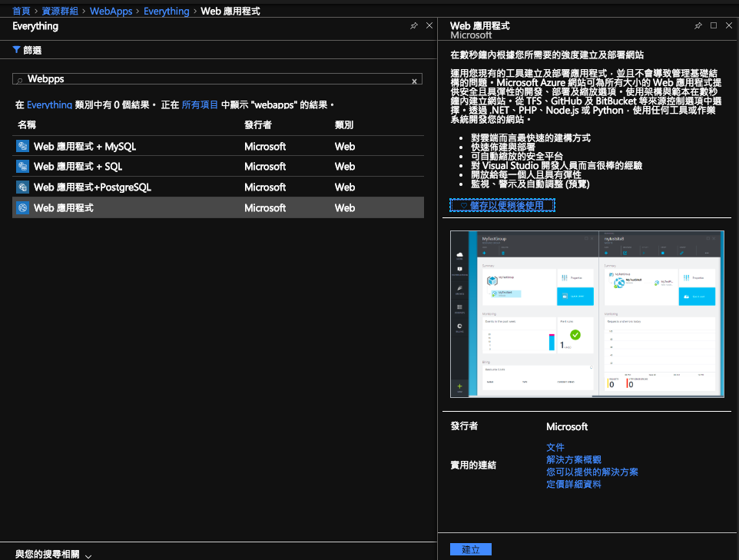
Task: Open the 解決方案概觀 link
Action: [574, 459]
